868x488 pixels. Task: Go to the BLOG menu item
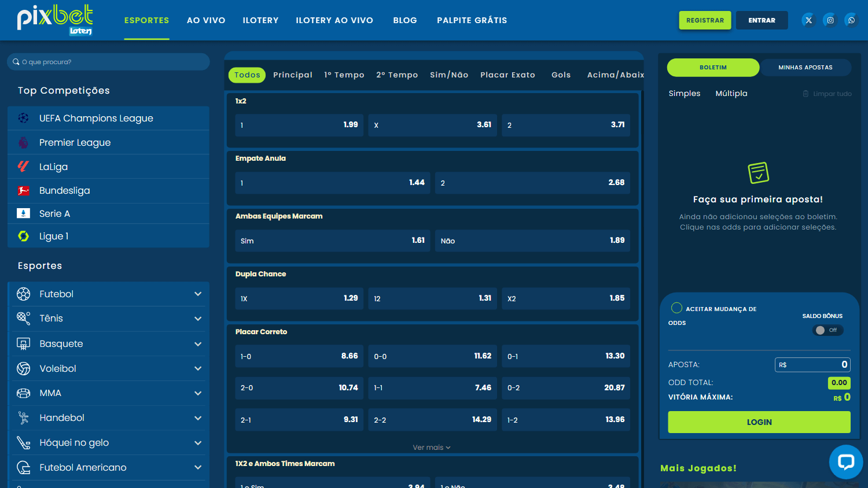pyautogui.click(x=405, y=20)
